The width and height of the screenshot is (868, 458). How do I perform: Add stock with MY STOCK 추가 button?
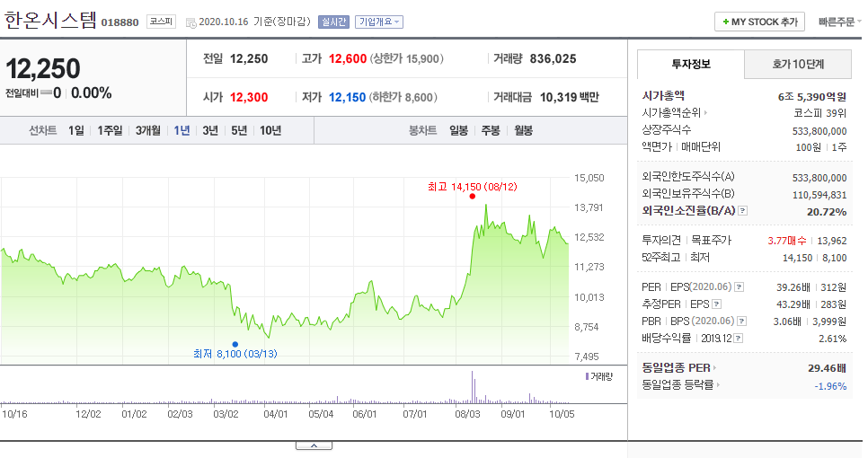click(759, 22)
